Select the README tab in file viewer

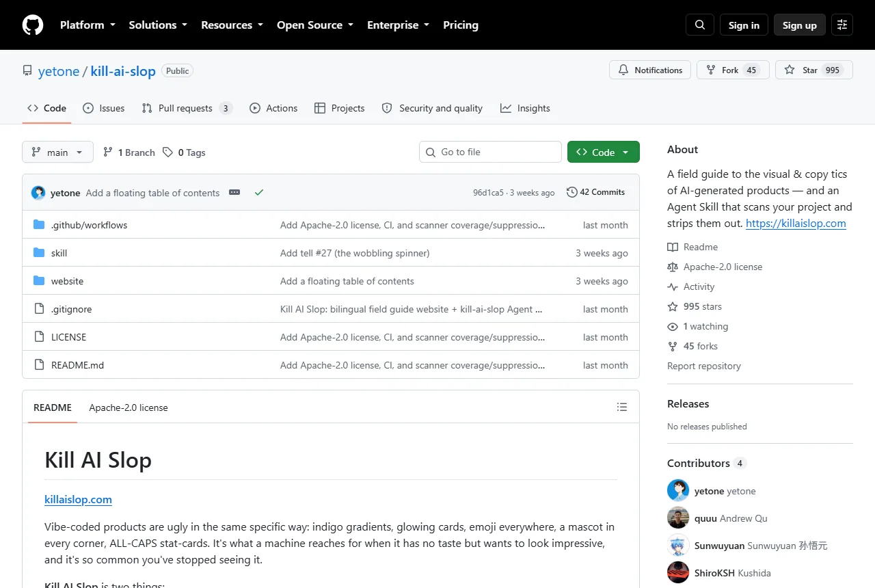(x=53, y=407)
